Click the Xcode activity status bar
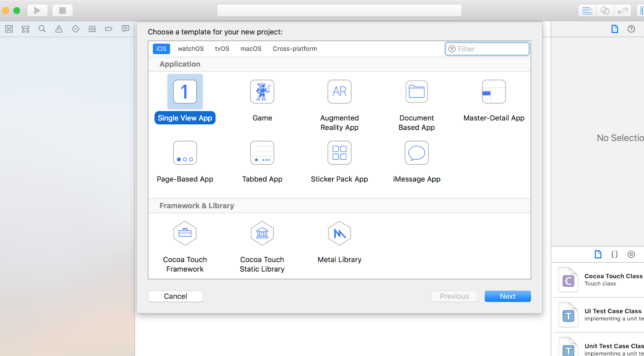 coord(339,10)
